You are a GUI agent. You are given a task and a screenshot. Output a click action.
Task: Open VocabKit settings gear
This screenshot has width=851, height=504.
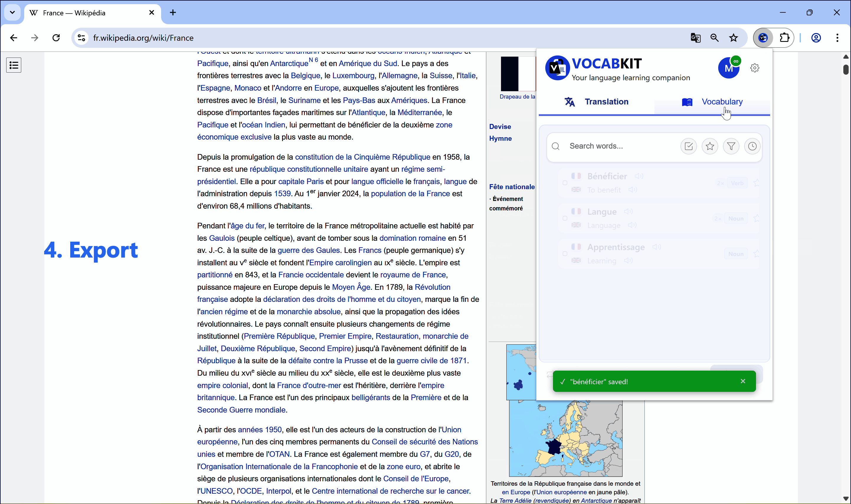pos(755,68)
